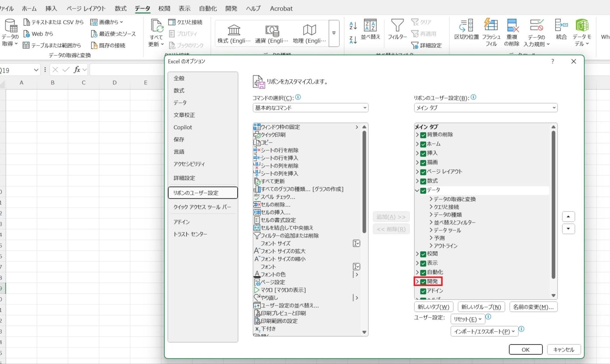Open Flash Fill (フラッシュフィル) tool
Viewport: 610px width, 364px height.
[x=491, y=25]
